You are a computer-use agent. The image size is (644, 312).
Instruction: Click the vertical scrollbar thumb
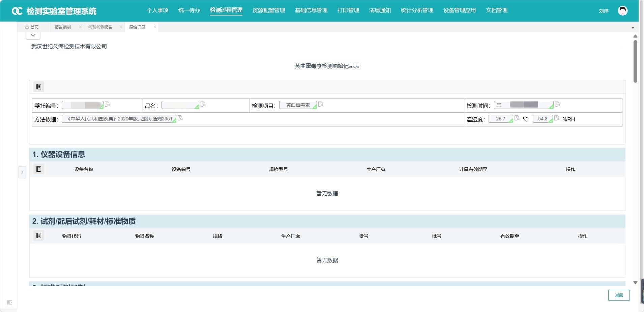635,61
